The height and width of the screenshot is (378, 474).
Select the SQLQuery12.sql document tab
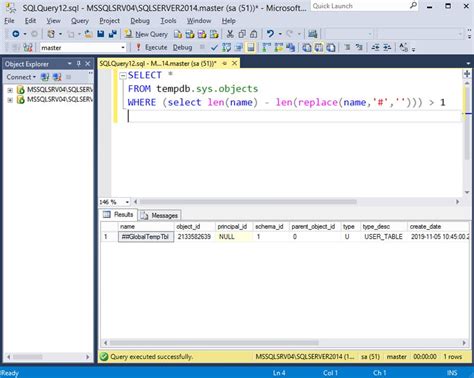pyautogui.click(x=158, y=63)
